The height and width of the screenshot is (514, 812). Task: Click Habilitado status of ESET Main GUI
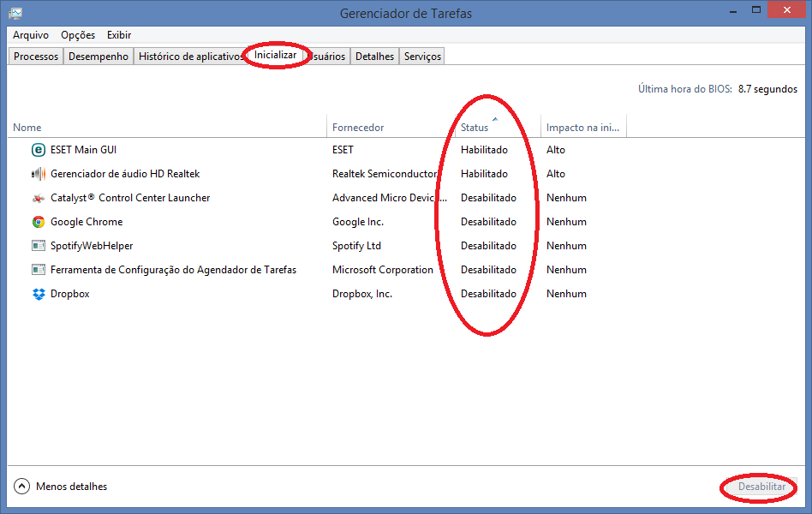coord(484,150)
